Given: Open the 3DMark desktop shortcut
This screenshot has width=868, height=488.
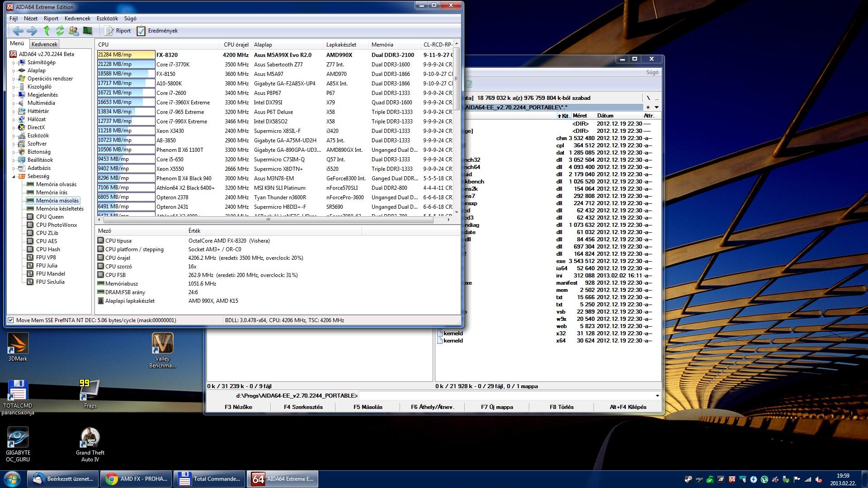Looking at the screenshot, I should pos(18,347).
